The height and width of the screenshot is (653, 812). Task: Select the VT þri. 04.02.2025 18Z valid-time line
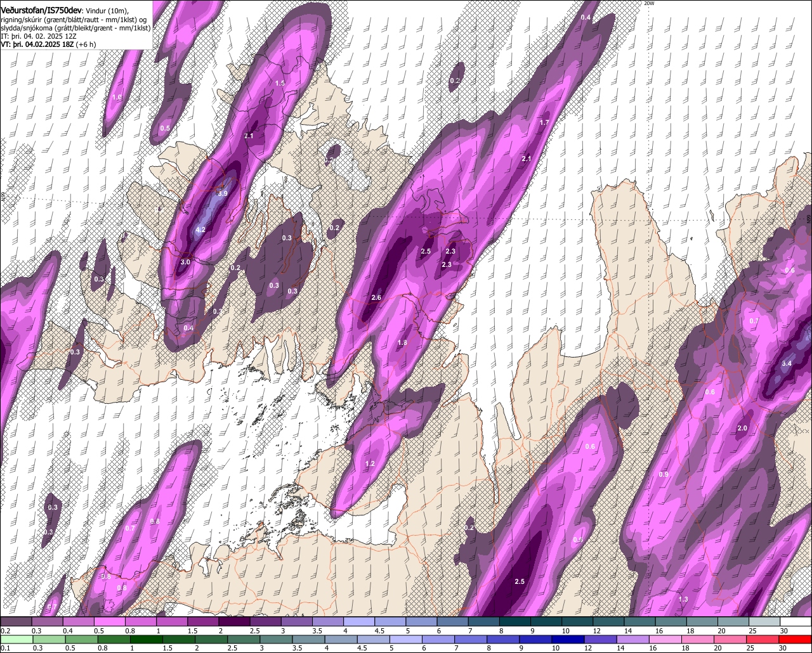coord(49,44)
